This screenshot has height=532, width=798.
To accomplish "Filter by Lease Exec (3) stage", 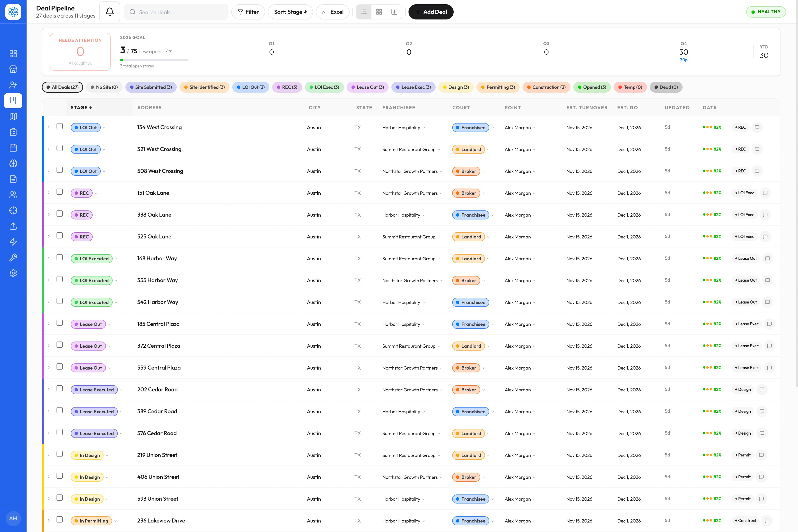I will click(x=413, y=87).
